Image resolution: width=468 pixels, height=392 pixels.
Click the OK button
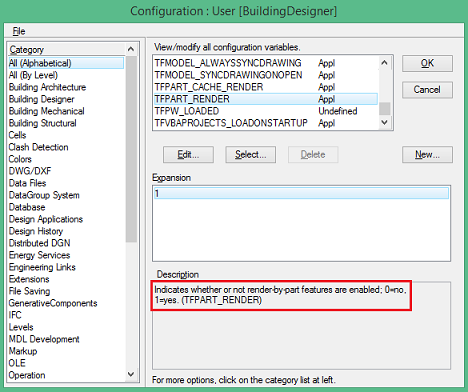click(x=427, y=63)
